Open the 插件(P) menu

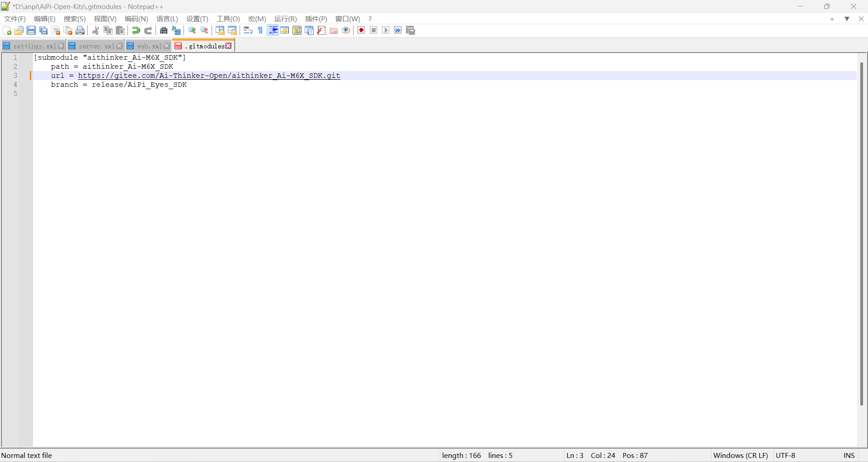tap(316, 19)
